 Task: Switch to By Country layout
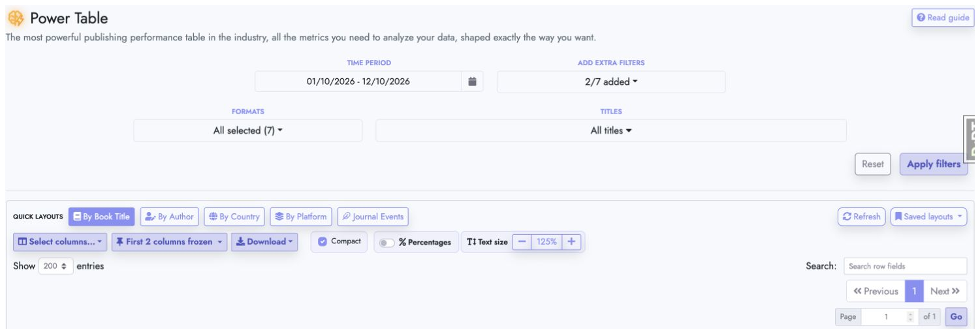click(x=234, y=217)
